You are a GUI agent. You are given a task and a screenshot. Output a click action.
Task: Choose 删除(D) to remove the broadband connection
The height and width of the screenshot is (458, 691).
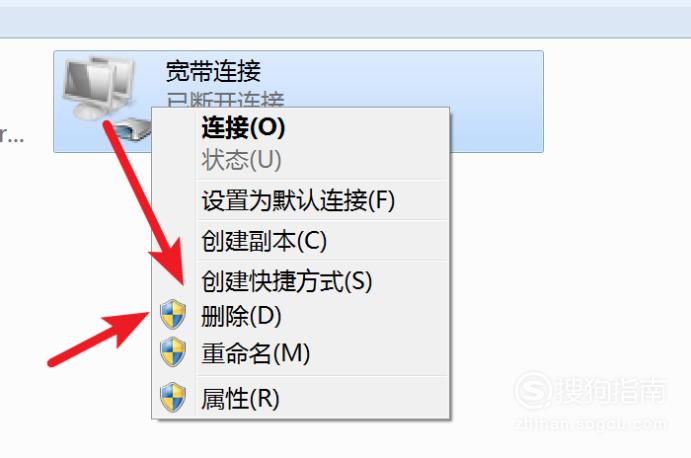(x=241, y=316)
